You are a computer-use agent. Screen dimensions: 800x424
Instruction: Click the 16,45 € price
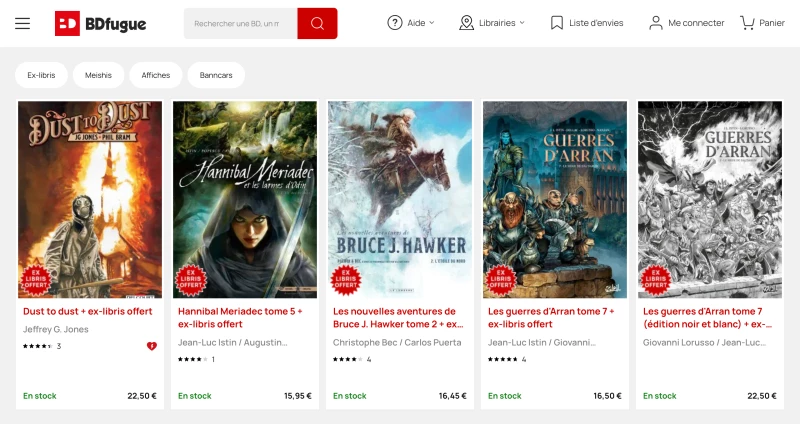pyautogui.click(x=453, y=396)
